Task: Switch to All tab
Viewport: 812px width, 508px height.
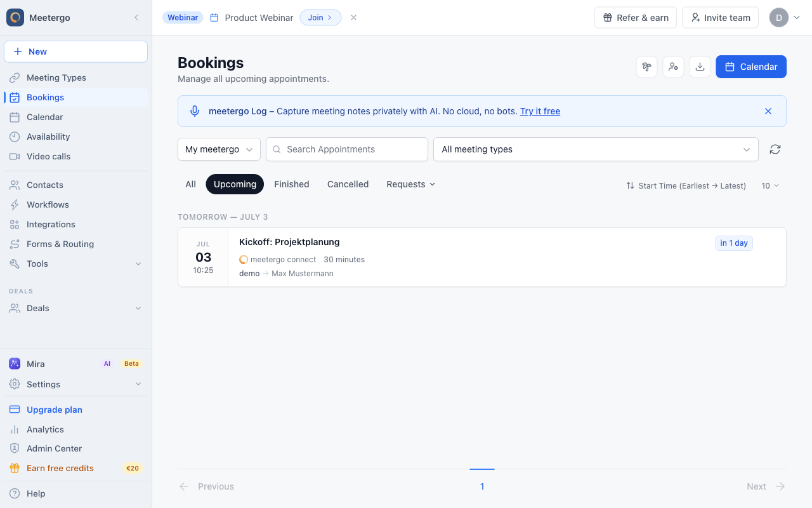Action: click(x=190, y=184)
